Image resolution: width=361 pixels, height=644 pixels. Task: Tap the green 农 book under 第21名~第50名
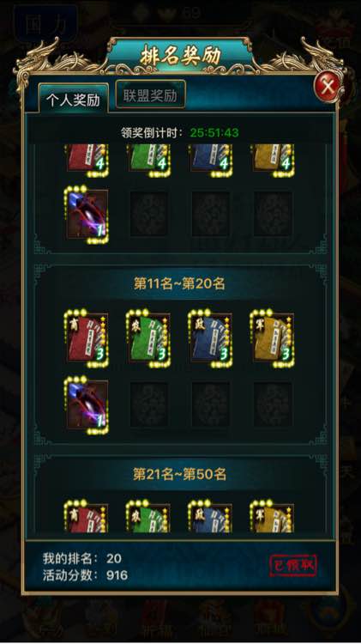pos(148,517)
